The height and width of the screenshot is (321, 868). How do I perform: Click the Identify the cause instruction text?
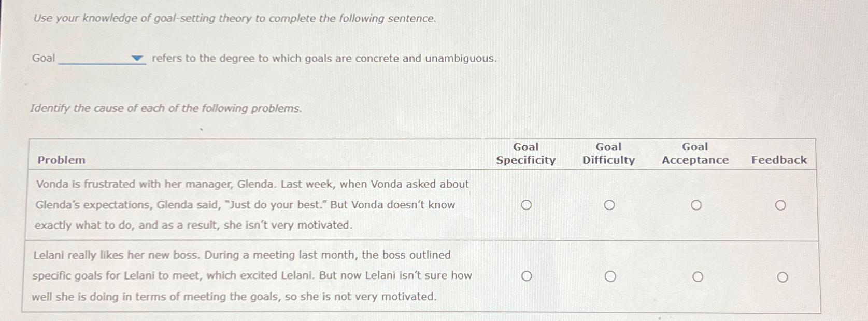(x=166, y=108)
